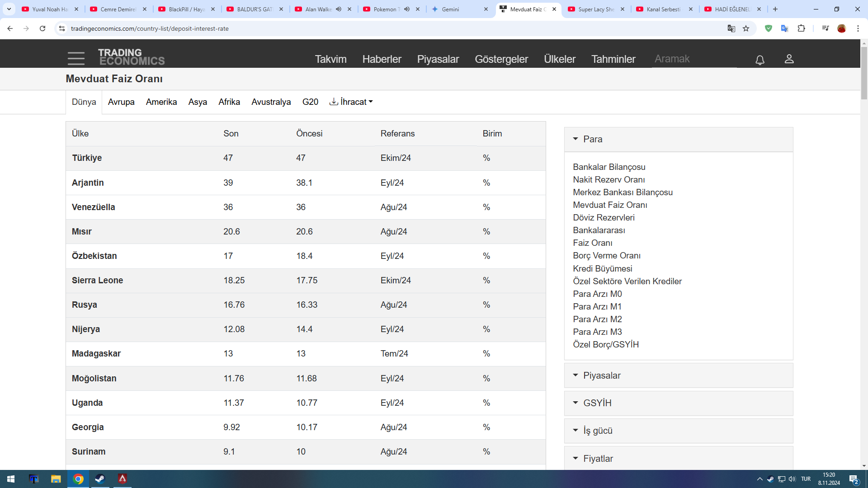Image resolution: width=868 pixels, height=488 pixels.
Task: Open the user account icon
Action: pyautogui.click(x=789, y=59)
